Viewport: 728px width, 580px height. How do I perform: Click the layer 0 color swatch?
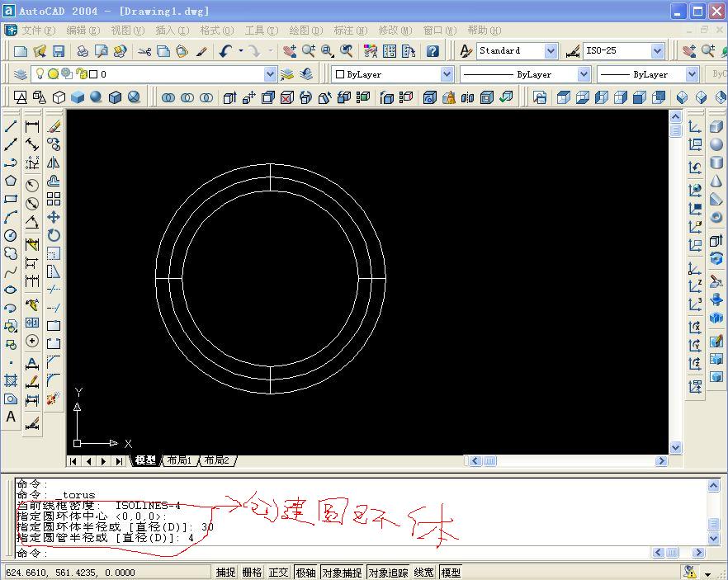click(x=93, y=74)
